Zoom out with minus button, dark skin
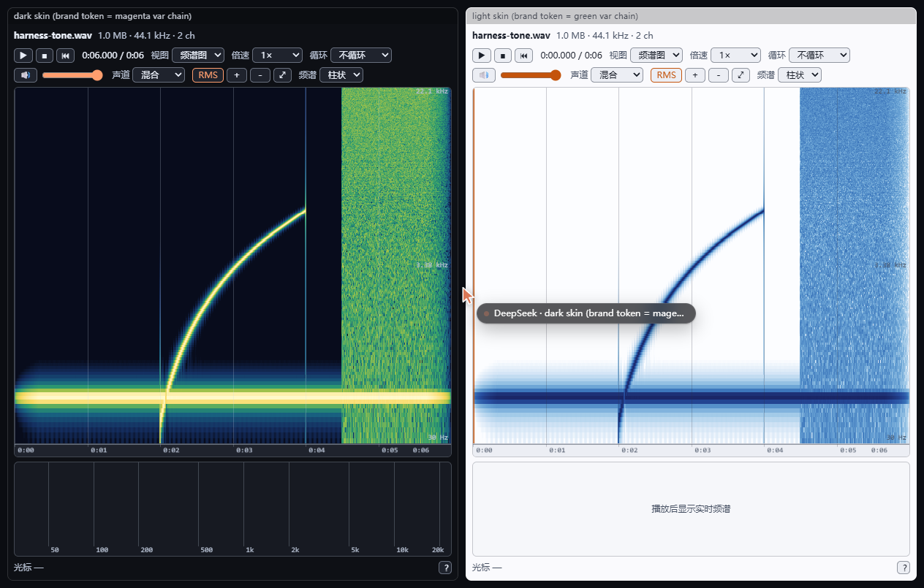The image size is (924, 588). tap(260, 75)
